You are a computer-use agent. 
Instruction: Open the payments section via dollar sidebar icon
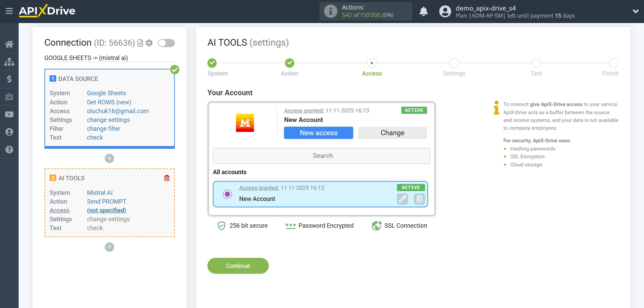(9, 79)
